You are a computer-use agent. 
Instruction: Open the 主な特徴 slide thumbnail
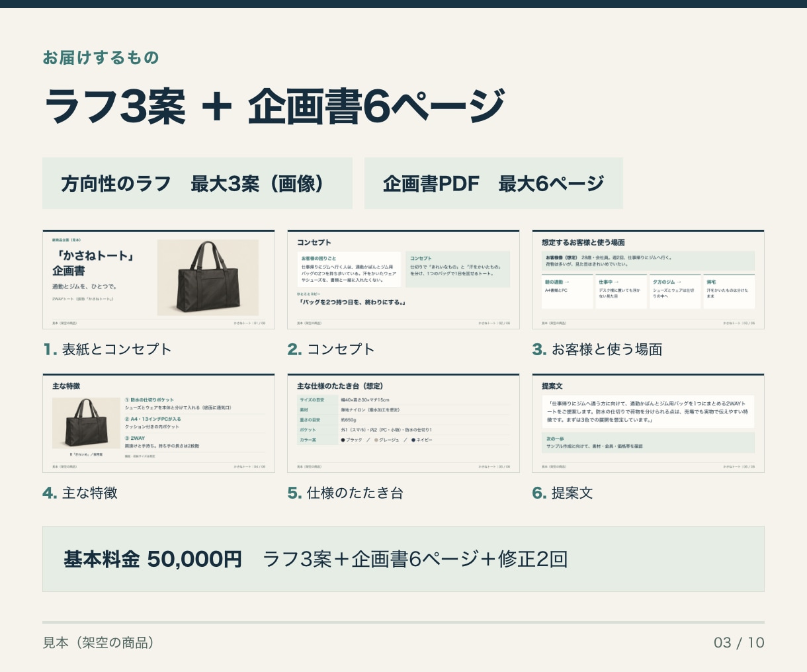159,423
